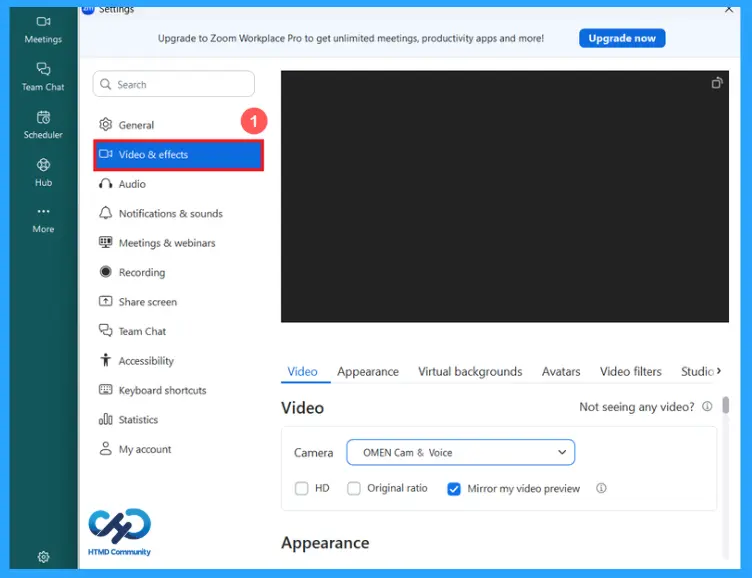Click the Video section heading
Image resolution: width=752 pixels, height=578 pixels.
pos(302,408)
